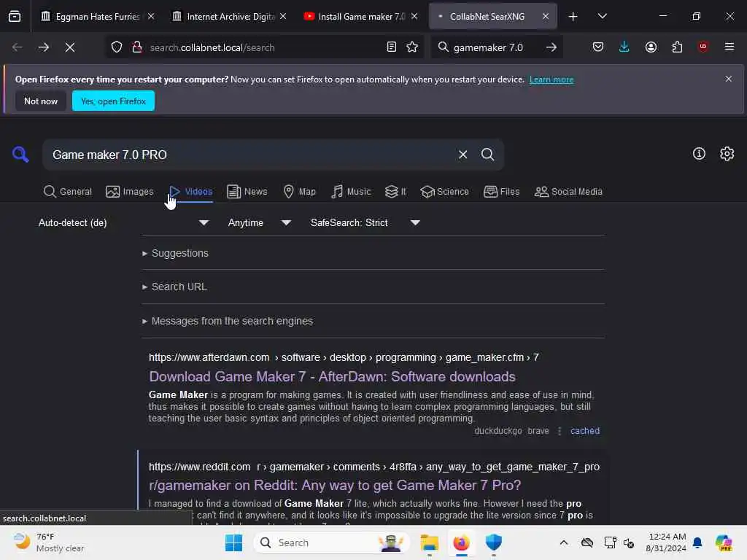Switch to Eggman Hates Furries tab
This screenshot has width=747, height=560.
(97, 16)
